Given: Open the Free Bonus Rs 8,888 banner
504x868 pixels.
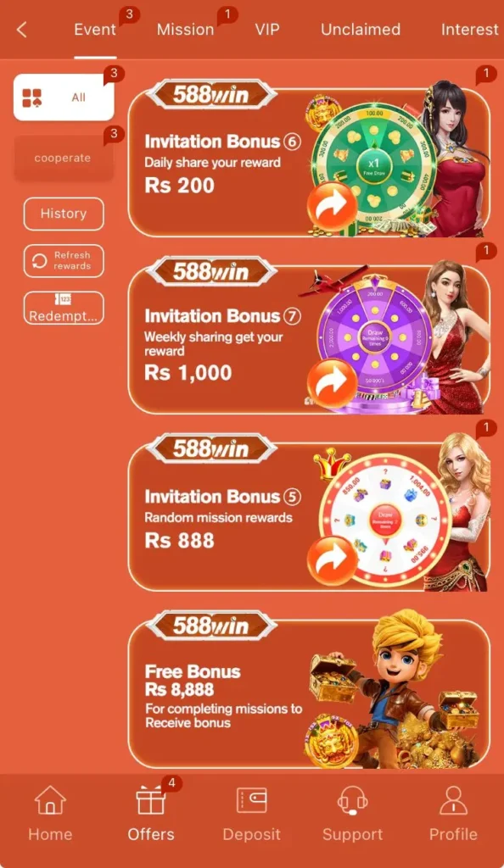Looking at the screenshot, I should [309, 693].
